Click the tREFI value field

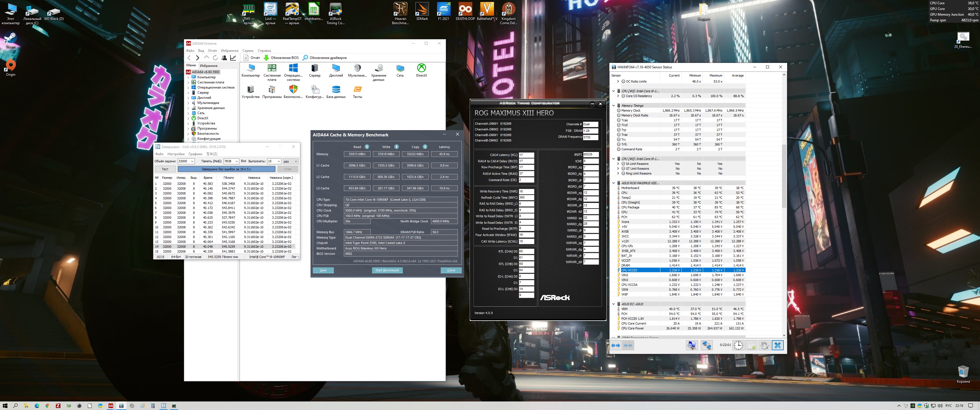tap(591, 154)
